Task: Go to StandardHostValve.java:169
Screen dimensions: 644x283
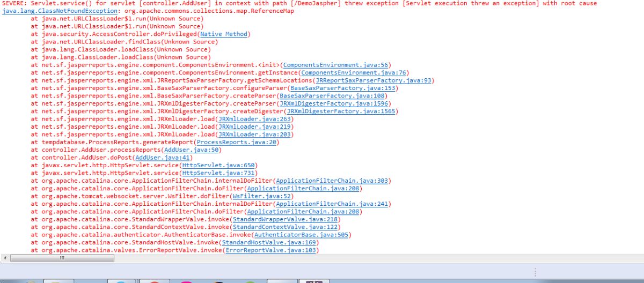Action: (x=270, y=243)
